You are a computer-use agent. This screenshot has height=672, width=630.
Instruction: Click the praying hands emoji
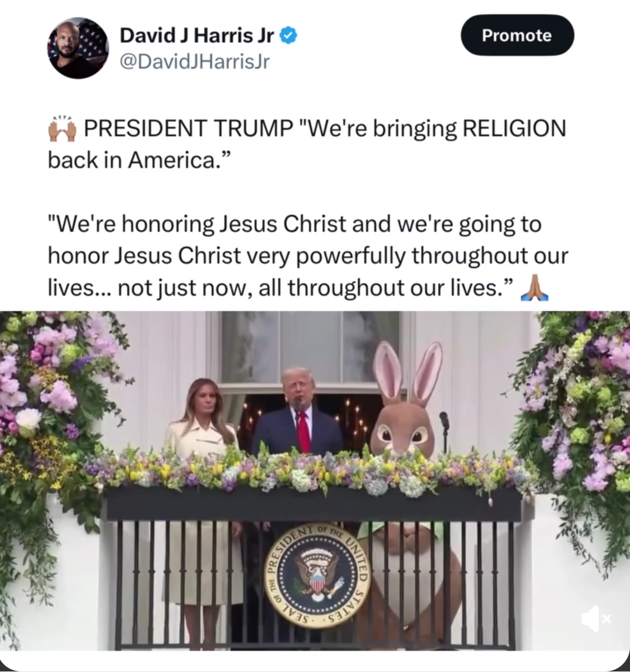tap(534, 288)
